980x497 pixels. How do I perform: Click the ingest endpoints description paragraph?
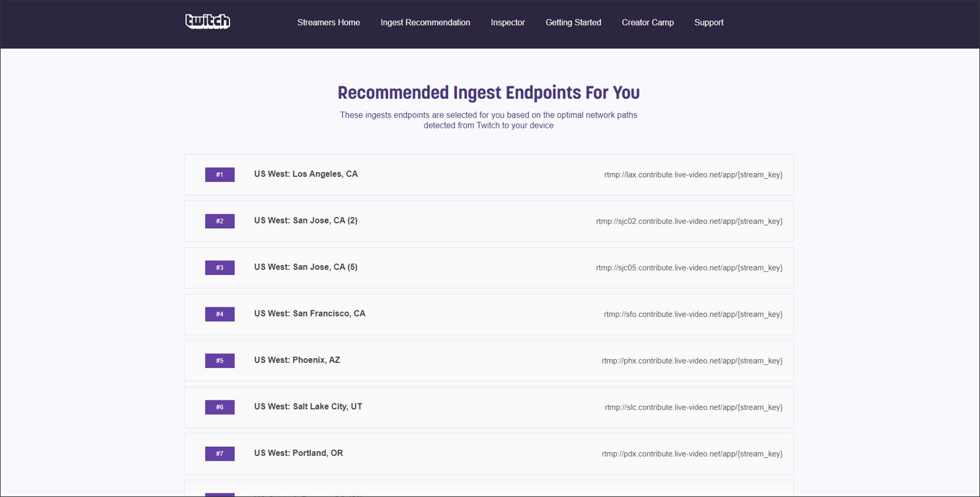coord(488,120)
